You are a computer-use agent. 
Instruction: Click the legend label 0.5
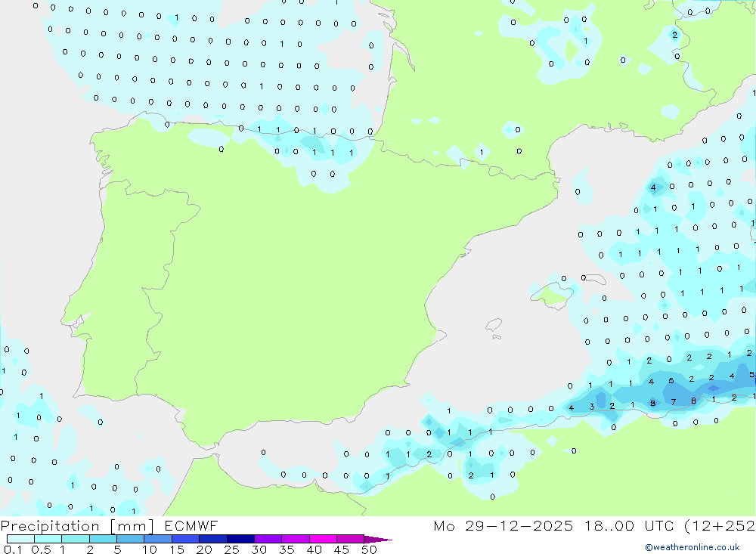(x=41, y=549)
